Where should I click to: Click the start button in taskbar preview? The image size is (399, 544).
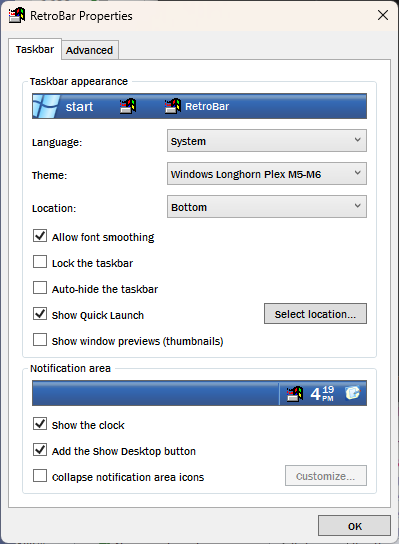[x=63, y=106]
